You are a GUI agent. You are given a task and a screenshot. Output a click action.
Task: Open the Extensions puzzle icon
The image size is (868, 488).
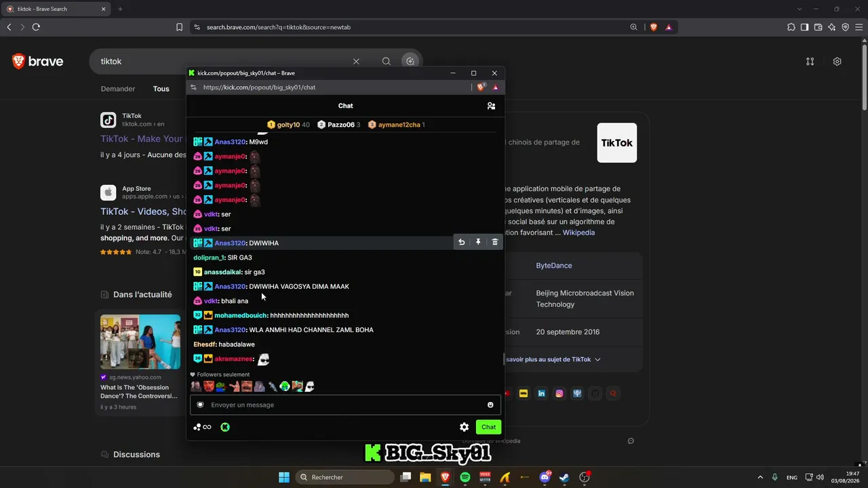[791, 27]
